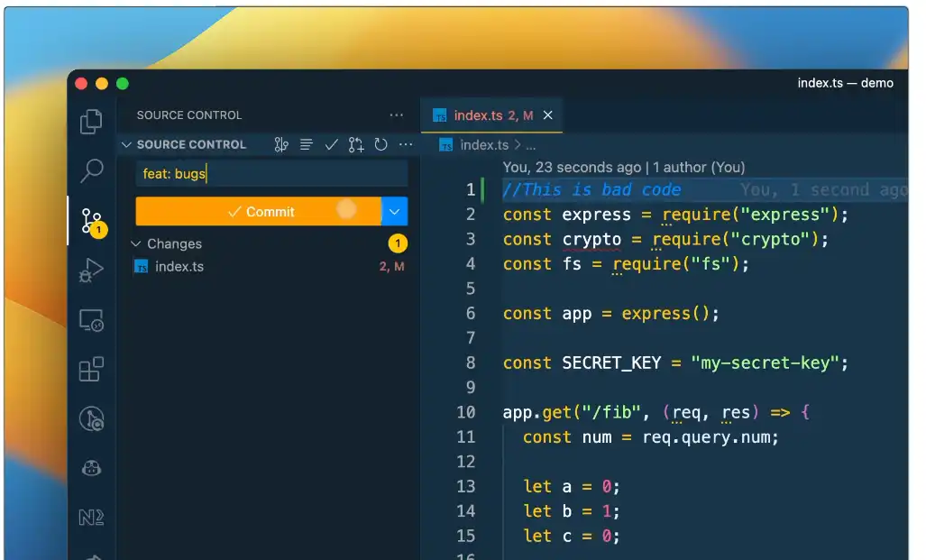The width and height of the screenshot is (926, 560).
Task: Open the Run and Debug icon
Action: pyautogui.click(x=91, y=270)
